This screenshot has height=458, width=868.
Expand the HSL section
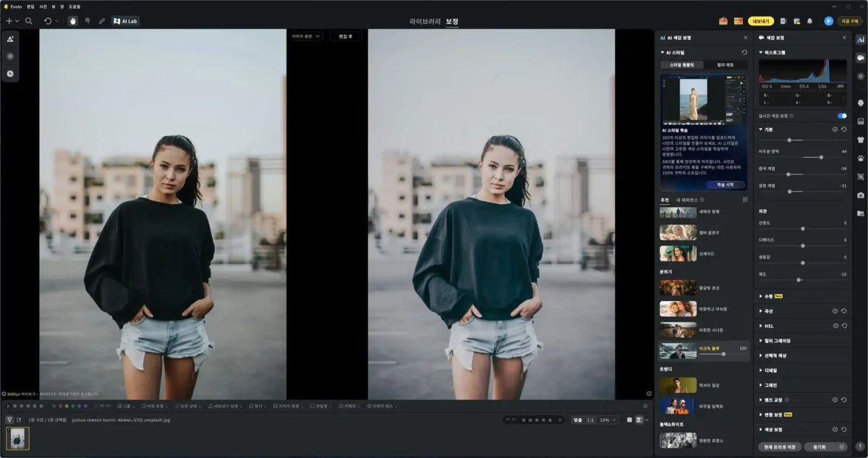coord(769,326)
